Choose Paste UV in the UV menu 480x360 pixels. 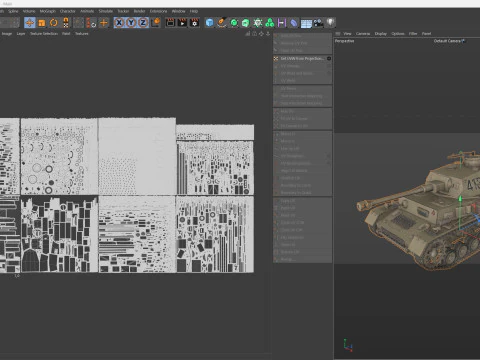click(303, 208)
